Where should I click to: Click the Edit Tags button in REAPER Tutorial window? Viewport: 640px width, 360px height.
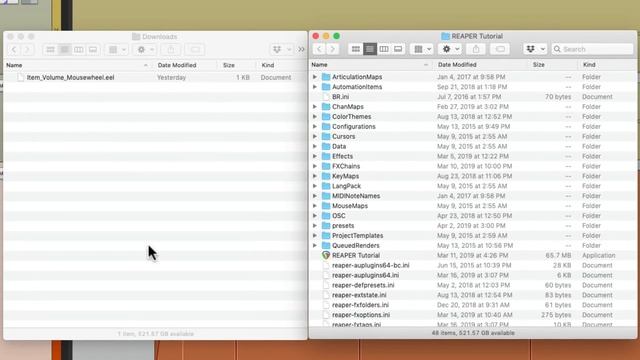point(500,49)
